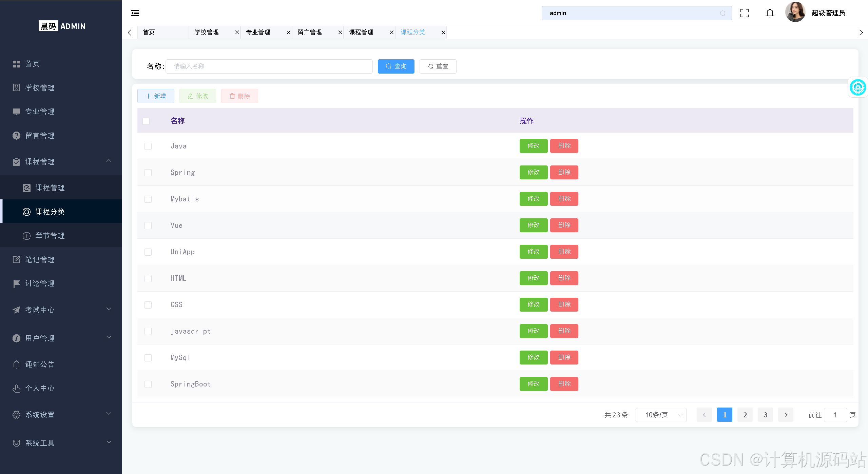The height and width of the screenshot is (474, 868).
Task: Select the Vue row checkbox
Action: [148, 225]
